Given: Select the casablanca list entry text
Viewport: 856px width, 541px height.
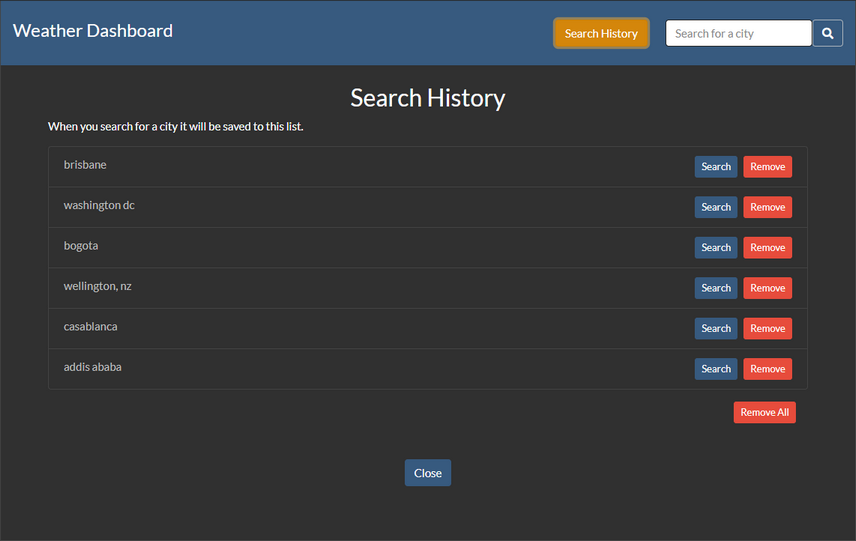Looking at the screenshot, I should 90,326.
